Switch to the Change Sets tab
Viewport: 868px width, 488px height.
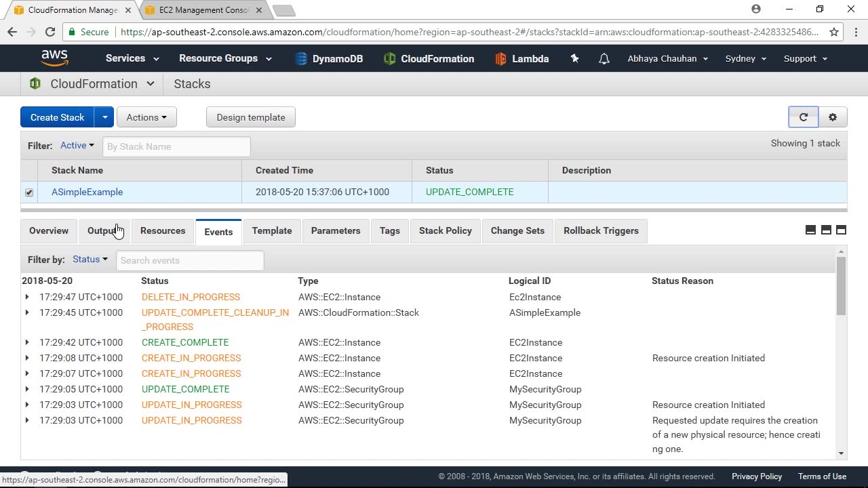(517, 230)
